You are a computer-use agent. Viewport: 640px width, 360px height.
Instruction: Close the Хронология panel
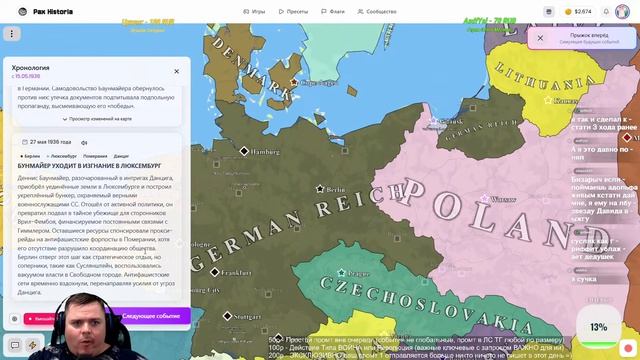click(176, 71)
